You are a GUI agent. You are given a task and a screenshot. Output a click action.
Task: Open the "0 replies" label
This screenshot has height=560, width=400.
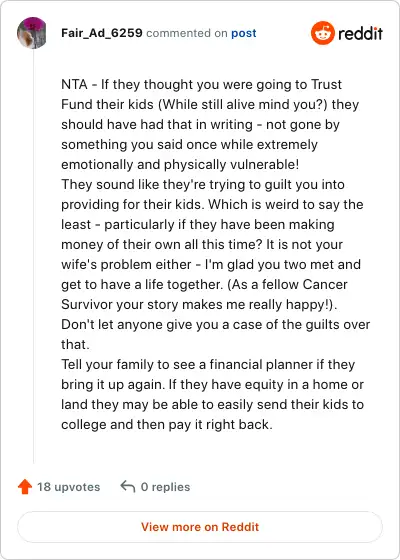(x=165, y=487)
